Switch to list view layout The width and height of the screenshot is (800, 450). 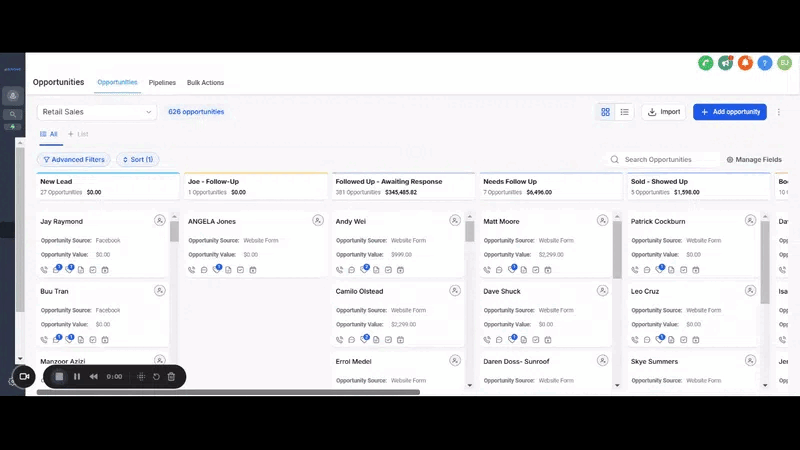tap(624, 112)
